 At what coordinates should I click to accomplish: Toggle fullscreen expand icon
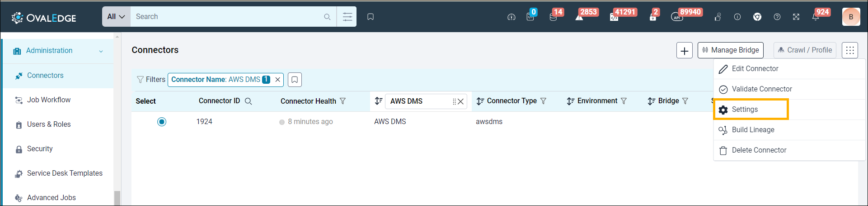coord(796,17)
